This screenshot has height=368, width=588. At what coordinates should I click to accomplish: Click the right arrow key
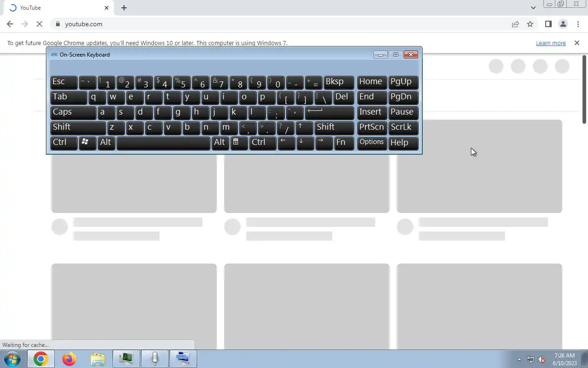324,143
